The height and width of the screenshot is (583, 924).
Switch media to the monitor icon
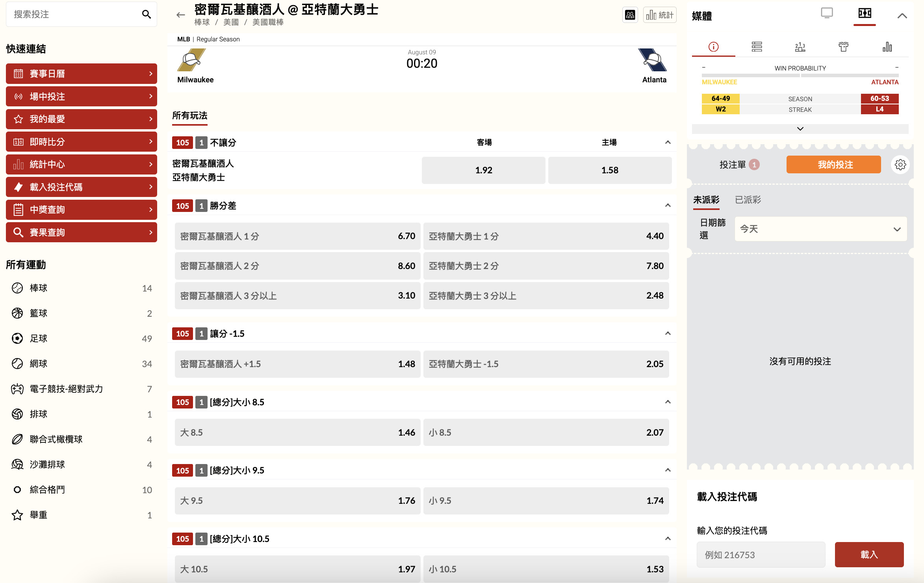tap(827, 13)
